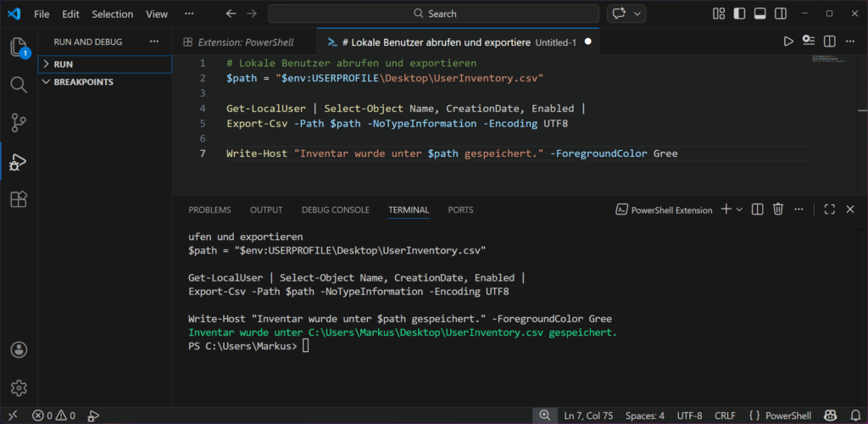Change indentation via Spaces: 4

(x=645, y=416)
